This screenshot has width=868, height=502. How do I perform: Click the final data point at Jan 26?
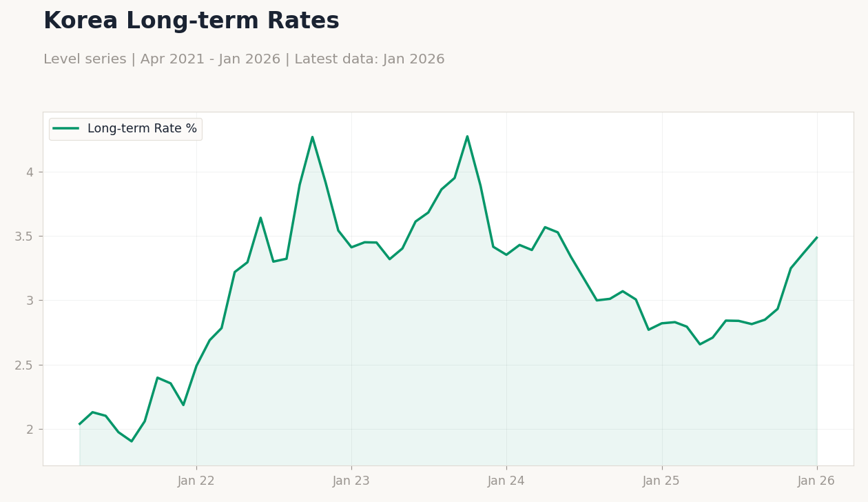816,238
